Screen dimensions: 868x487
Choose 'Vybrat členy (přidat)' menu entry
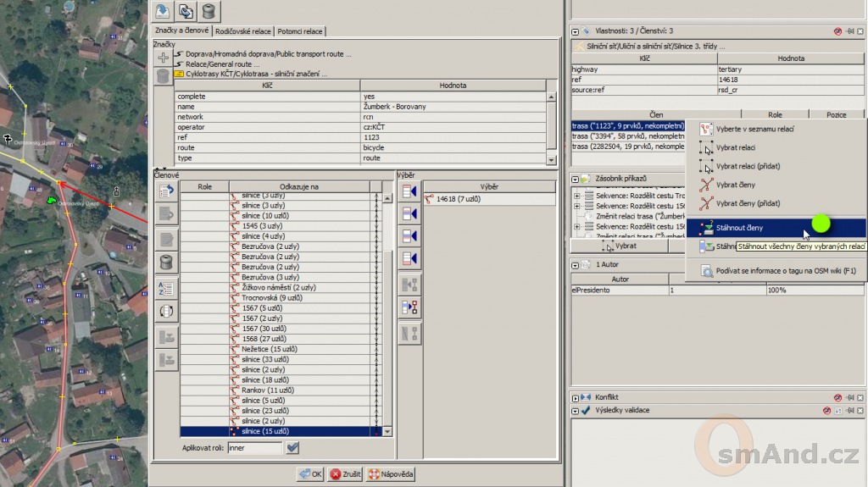775,203
